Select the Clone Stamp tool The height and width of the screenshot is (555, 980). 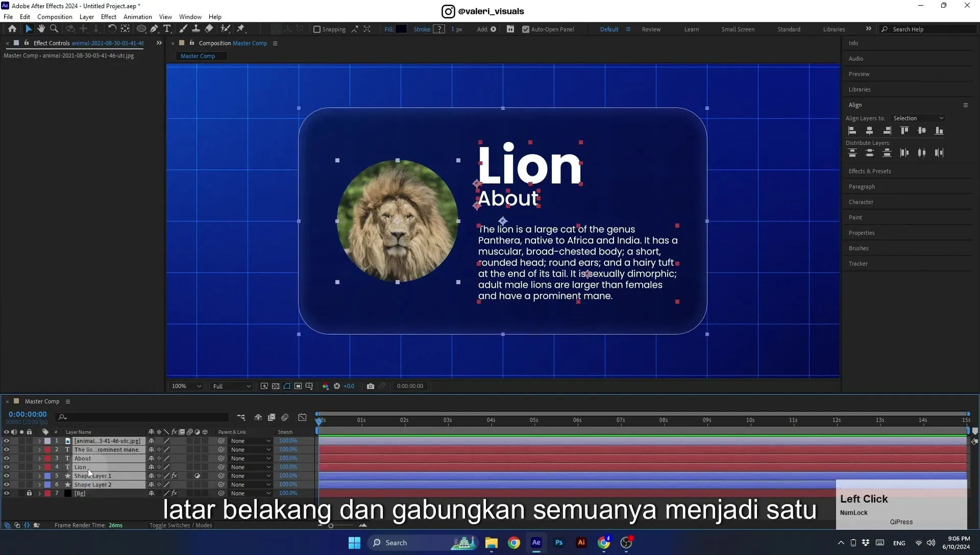(196, 29)
